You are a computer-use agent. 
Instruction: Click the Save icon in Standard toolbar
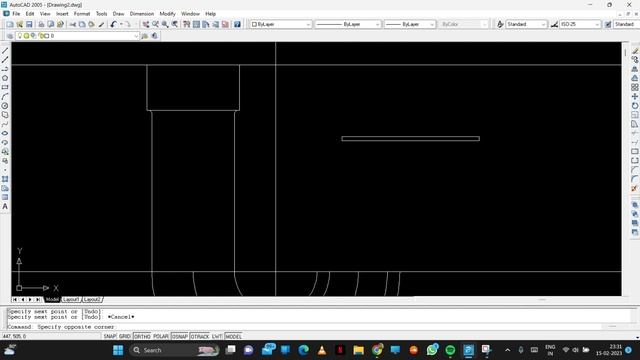pyautogui.click(x=29, y=24)
